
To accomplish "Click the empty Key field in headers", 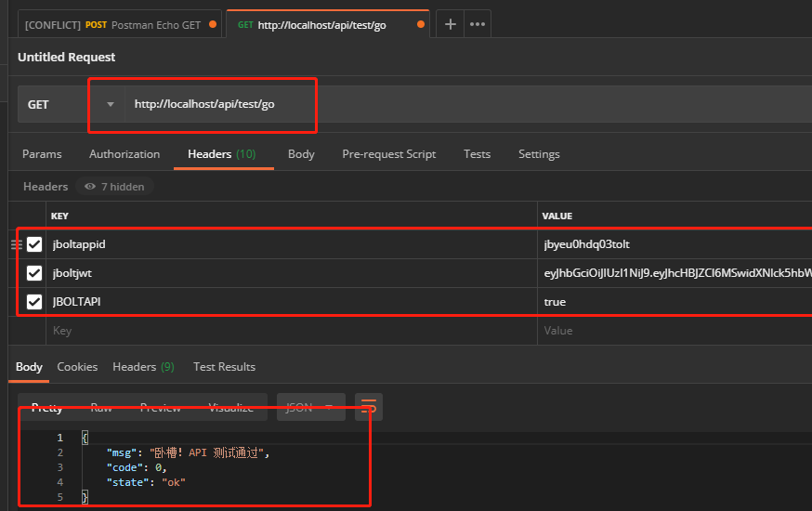I will tap(279, 331).
